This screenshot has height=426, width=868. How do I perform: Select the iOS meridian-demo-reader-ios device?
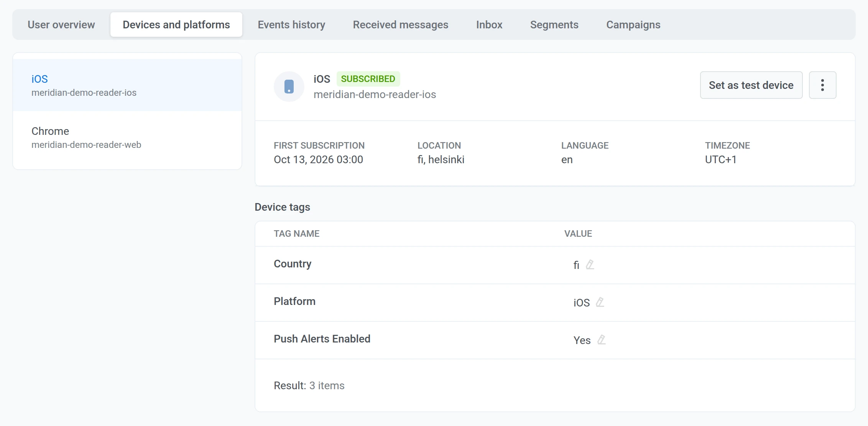(127, 85)
